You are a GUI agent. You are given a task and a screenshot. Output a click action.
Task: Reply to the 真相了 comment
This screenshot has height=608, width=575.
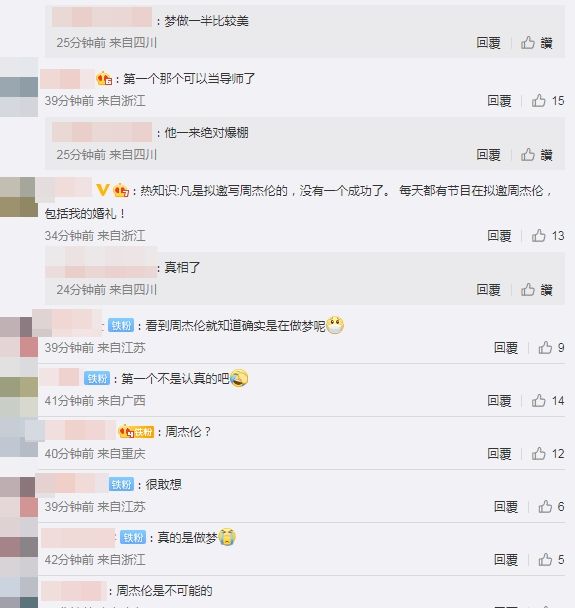489,289
